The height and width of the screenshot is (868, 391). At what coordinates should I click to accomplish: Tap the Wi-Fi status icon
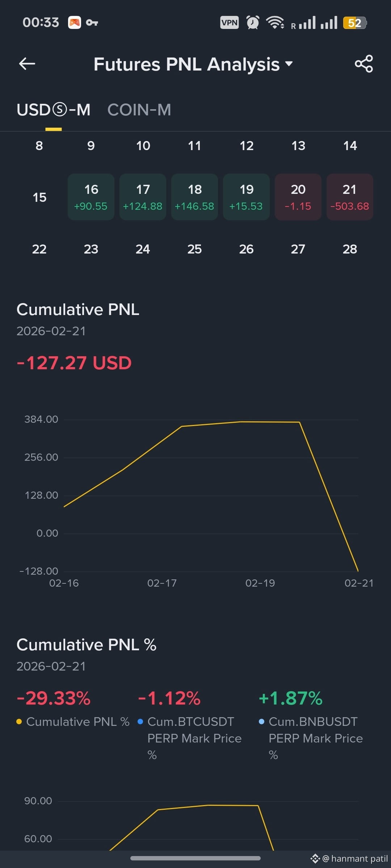pyautogui.click(x=275, y=23)
